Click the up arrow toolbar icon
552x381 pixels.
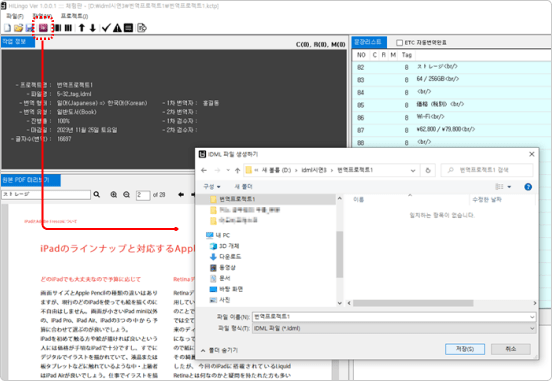82,28
